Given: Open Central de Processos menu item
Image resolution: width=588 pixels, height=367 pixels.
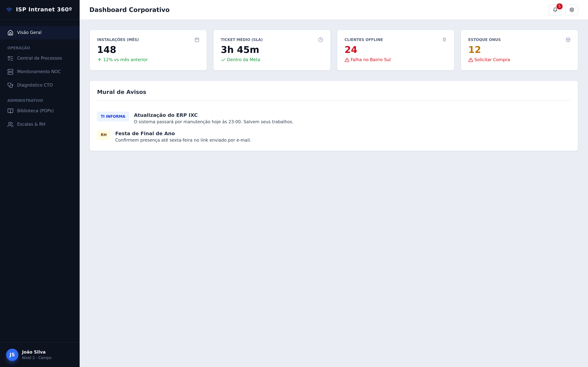Looking at the screenshot, I should tap(39, 58).
